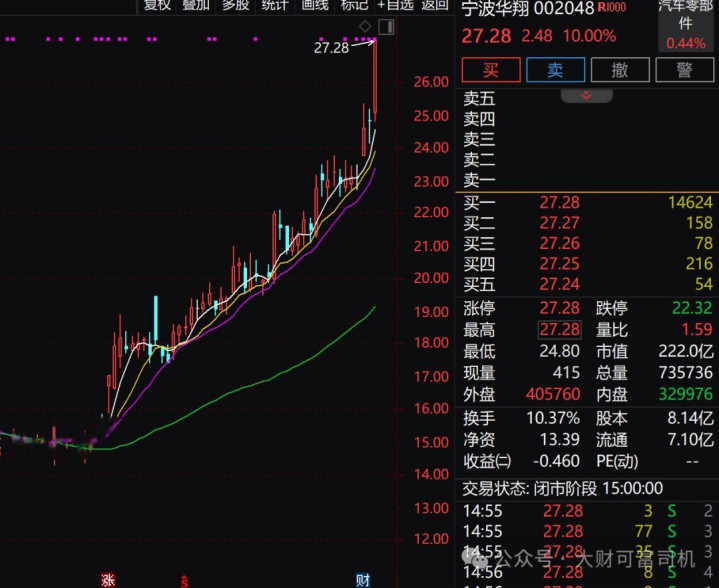The width and height of the screenshot is (719, 588).
Task: Open the 复权 toolbar option
Action: pos(157,5)
